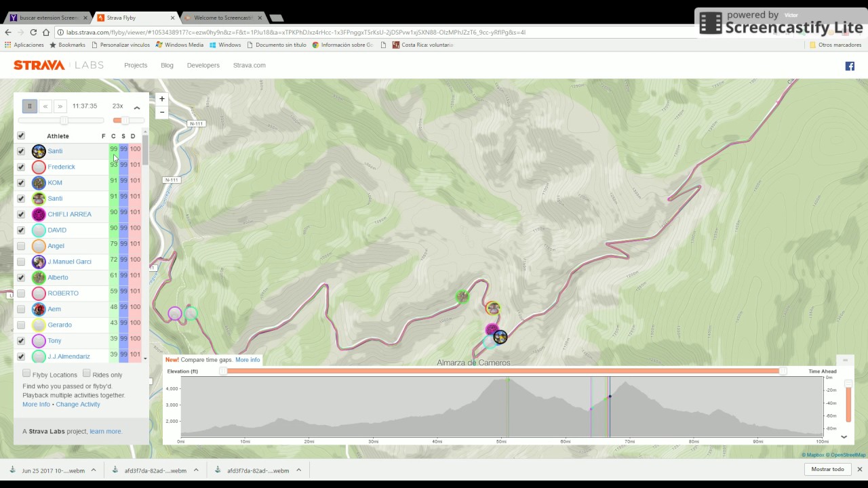Open a new browser tab
Viewport: 868px width, 488px height.
(276, 18)
